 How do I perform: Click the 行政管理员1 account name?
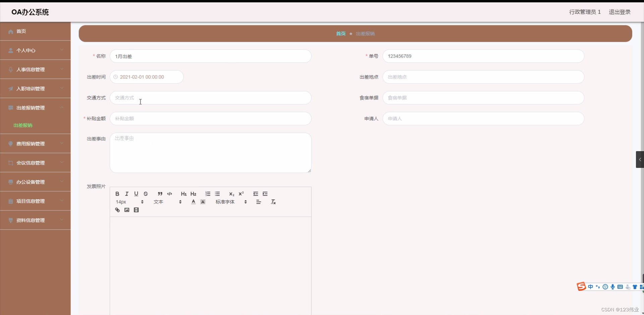point(585,12)
